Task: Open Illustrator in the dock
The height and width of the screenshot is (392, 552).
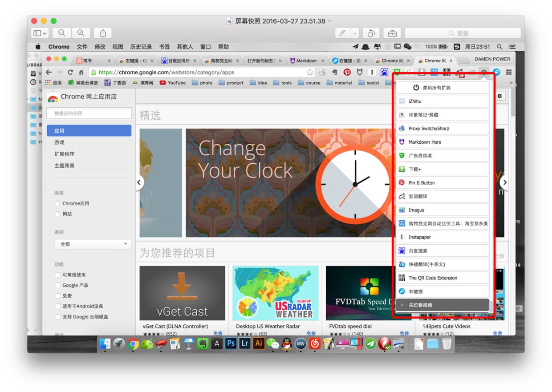Action: click(258, 344)
